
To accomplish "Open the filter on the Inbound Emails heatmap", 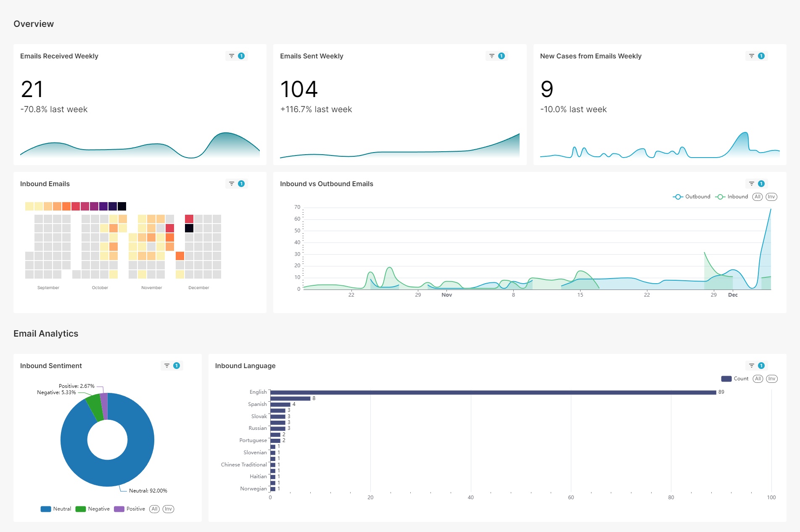I will pyautogui.click(x=231, y=183).
